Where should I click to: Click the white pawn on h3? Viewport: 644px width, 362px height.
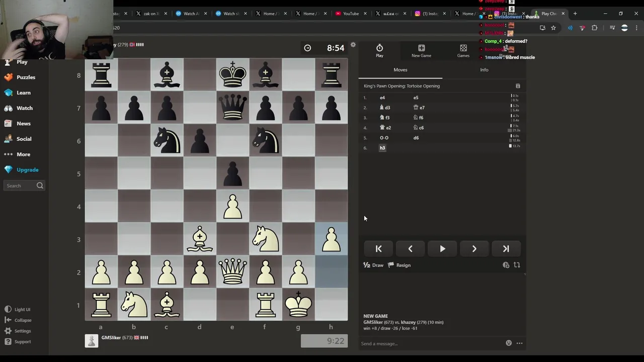(331, 239)
